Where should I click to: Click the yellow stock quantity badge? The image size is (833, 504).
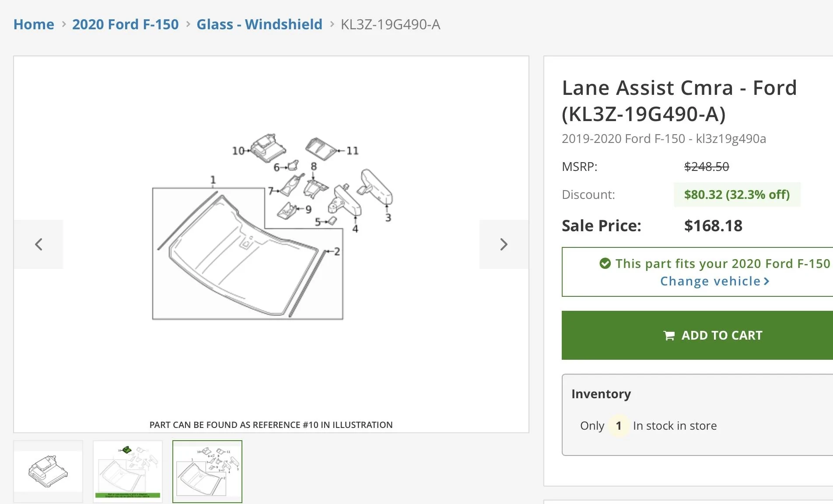pos(619,426)
